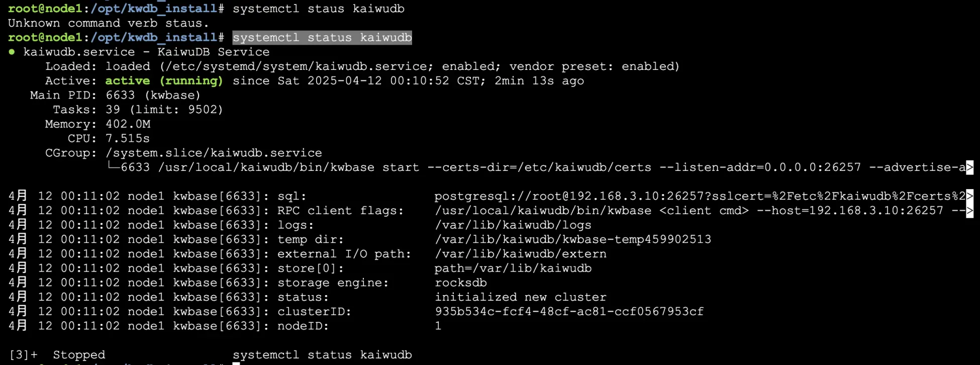
Task: Click the postgresql connection URL
Action: (700, 196)
